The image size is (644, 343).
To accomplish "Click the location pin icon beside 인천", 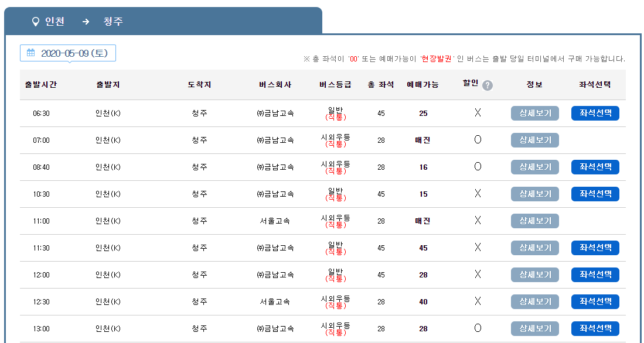I will [35, 21].
